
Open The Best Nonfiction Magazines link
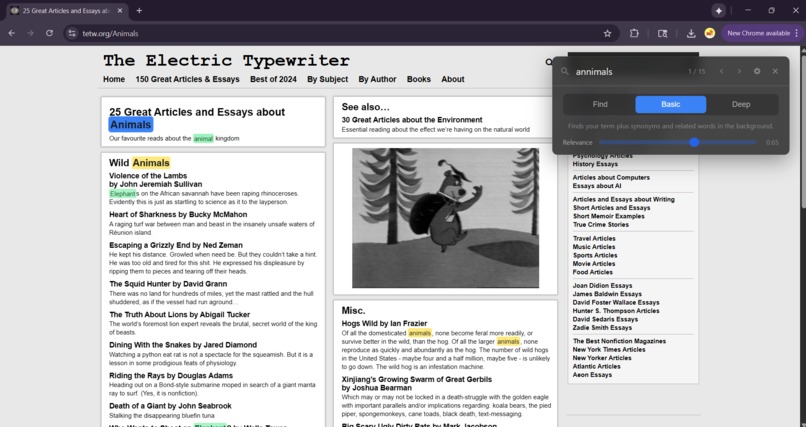(619, 341)
